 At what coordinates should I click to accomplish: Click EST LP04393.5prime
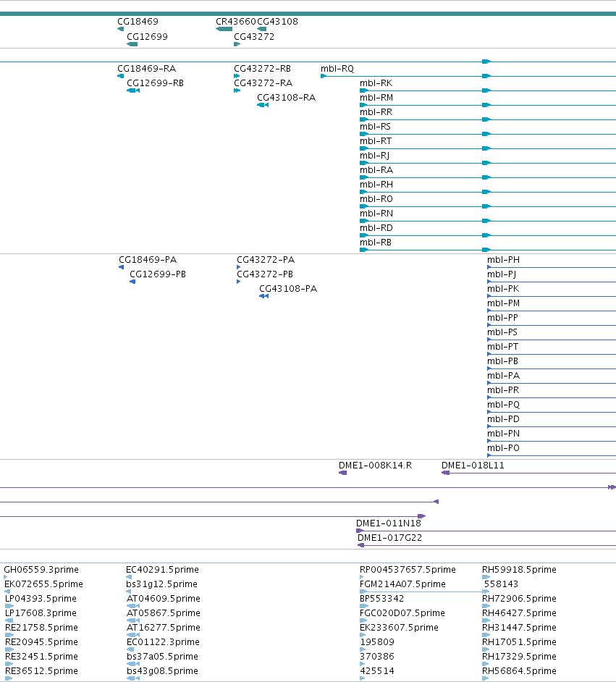[41, 599]
